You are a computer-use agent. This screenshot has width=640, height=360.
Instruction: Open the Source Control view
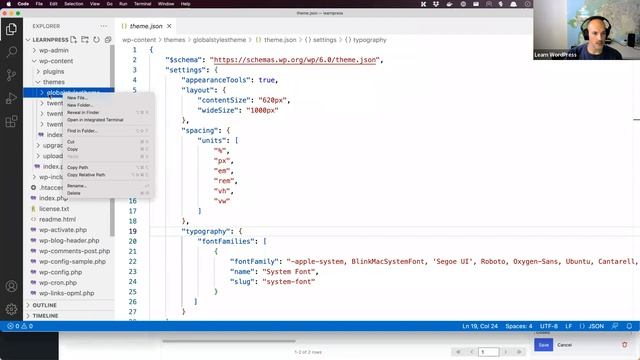[11, 75]
